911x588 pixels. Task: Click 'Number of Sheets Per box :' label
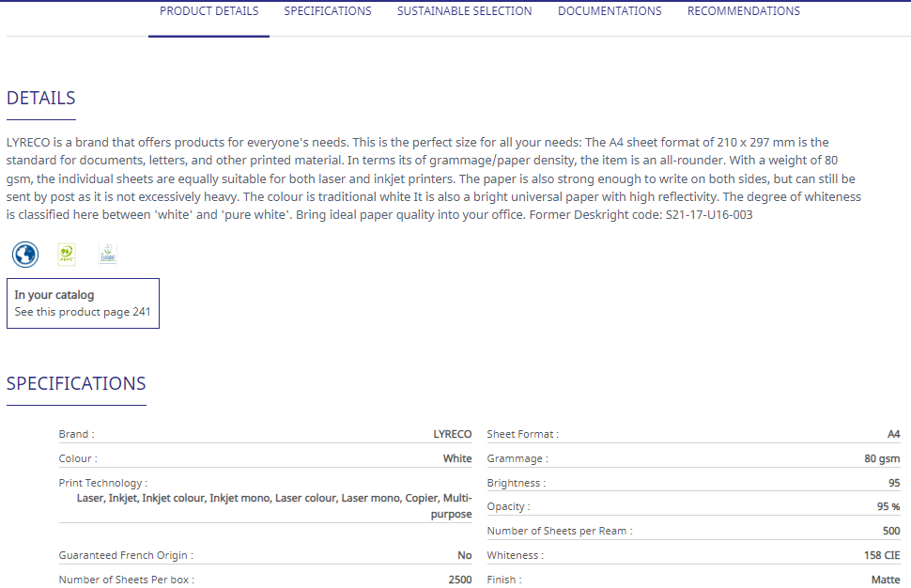126,580
